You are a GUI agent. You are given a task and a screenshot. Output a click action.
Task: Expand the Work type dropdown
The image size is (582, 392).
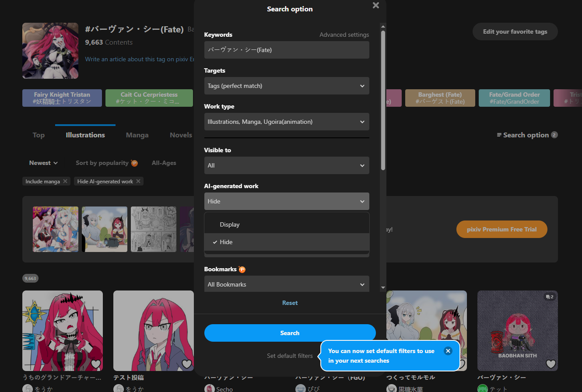(x=287, y=122)
